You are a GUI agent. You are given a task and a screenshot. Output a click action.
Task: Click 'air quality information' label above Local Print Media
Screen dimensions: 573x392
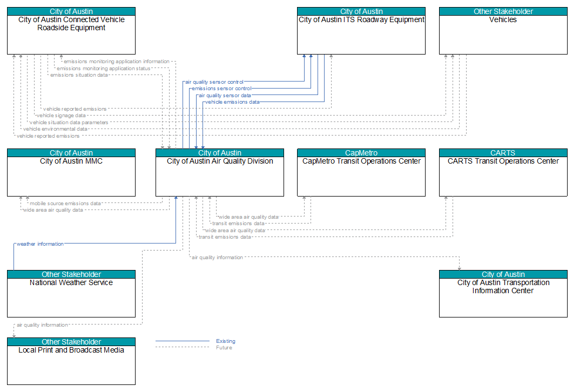click(x=42, y=325)
